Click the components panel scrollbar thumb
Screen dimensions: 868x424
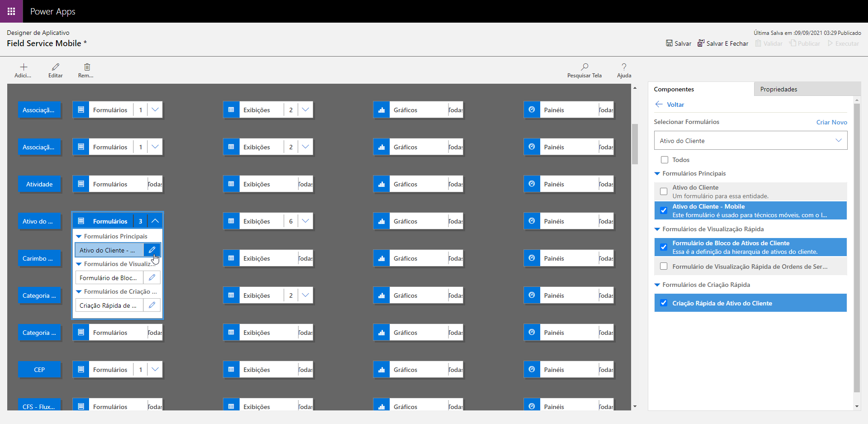[857, 248]
